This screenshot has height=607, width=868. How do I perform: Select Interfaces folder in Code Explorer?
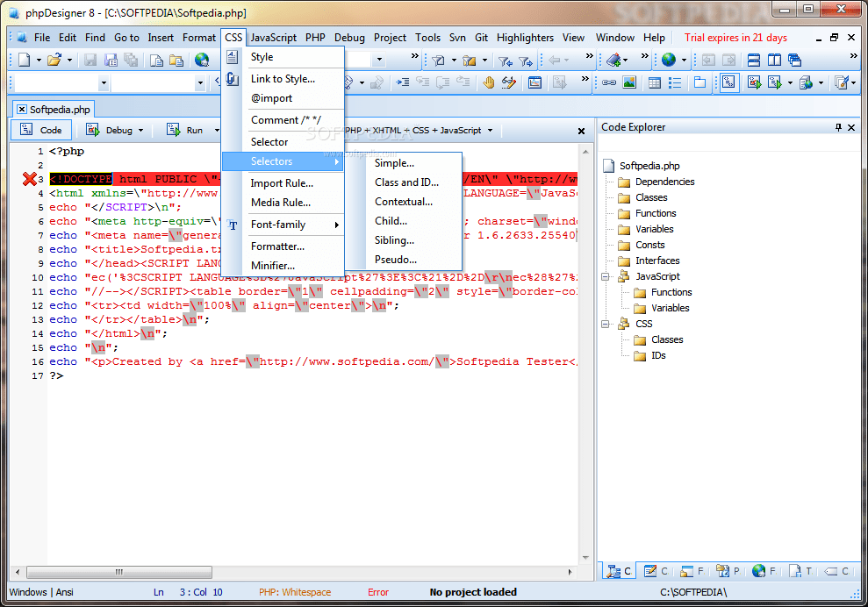click(649, 261)
